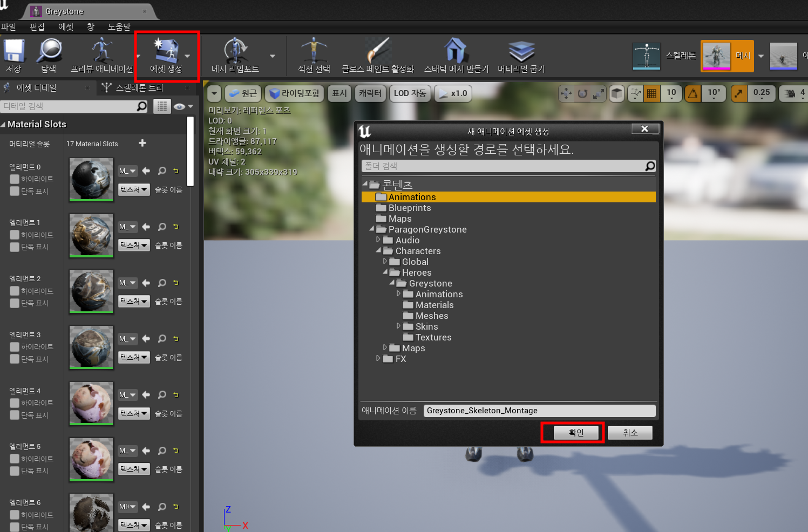Enable 하이라이트 checkbox for 엘리먼트 0

tap(15, 179)
